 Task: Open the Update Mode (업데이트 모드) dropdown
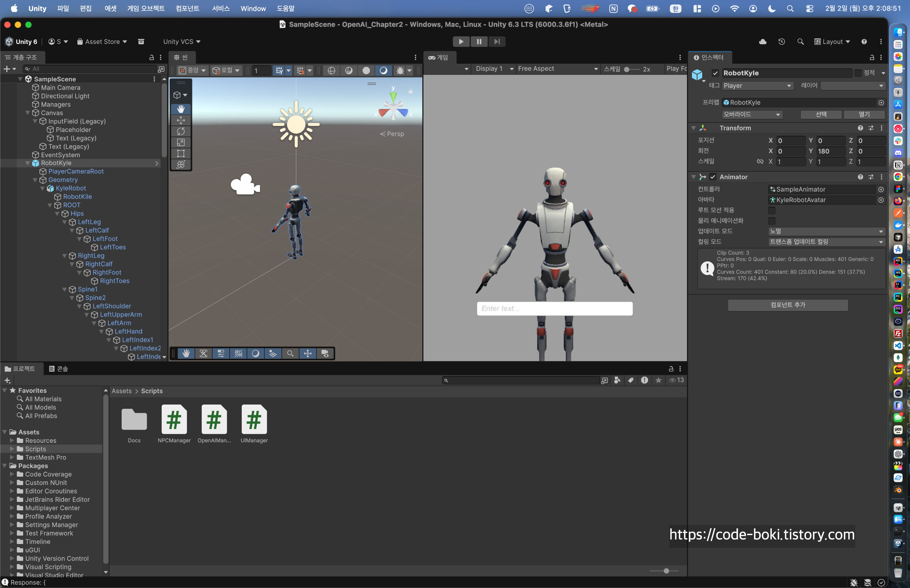826,231
